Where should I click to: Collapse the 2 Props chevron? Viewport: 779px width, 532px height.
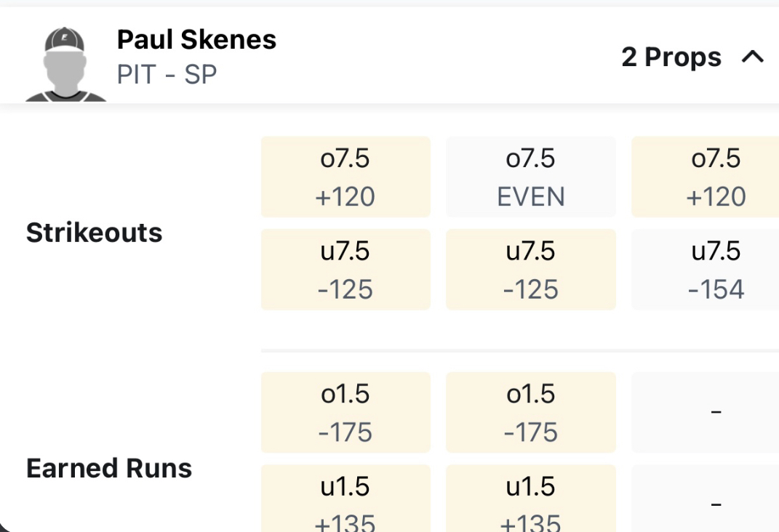click(752, 57)
